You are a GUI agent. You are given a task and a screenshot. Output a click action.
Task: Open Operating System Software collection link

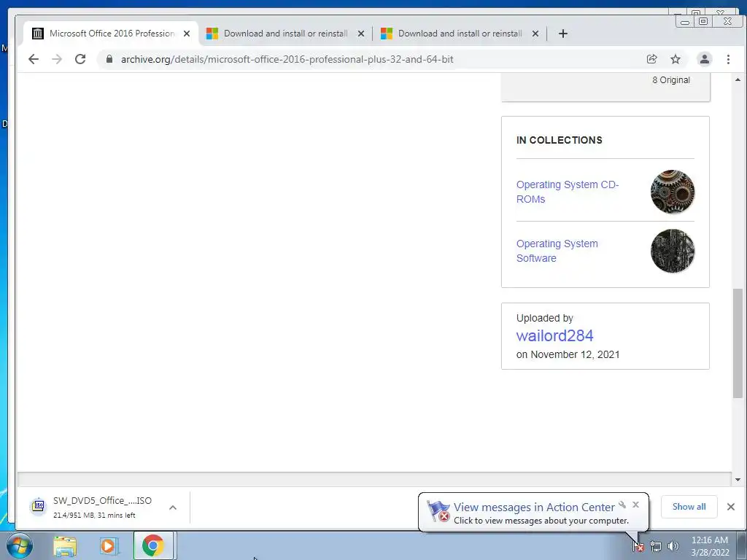click(x=557, y=251)
